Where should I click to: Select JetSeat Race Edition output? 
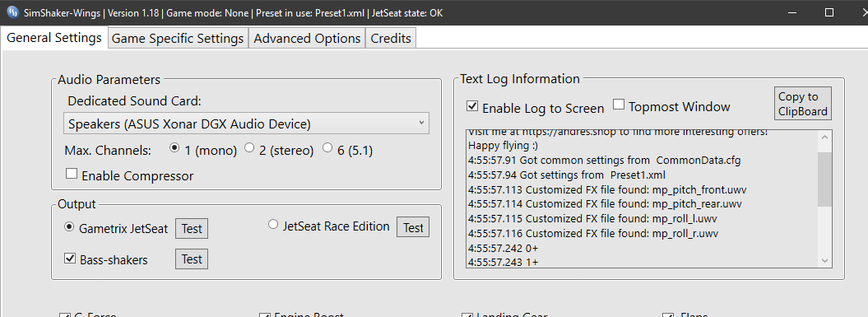[273, 225]
